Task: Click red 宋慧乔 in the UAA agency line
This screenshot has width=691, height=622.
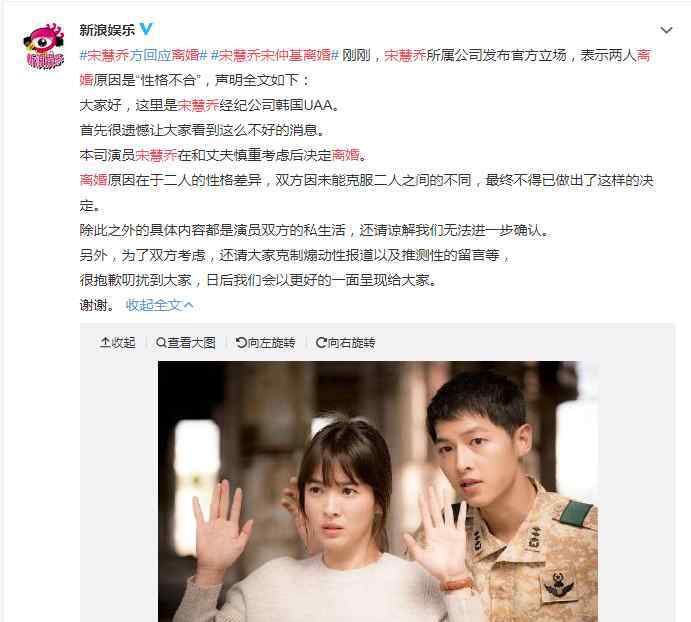Action: 198,105
